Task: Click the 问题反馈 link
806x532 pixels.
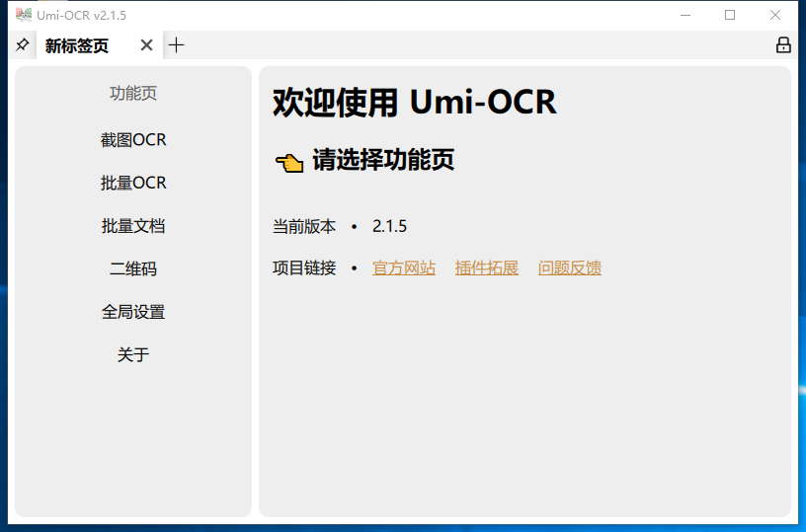Action: click(570, 267)
